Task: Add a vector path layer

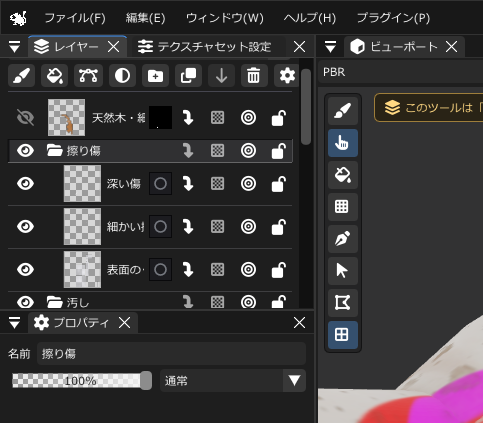Action: pyautogui.click(x=88, y=76)
